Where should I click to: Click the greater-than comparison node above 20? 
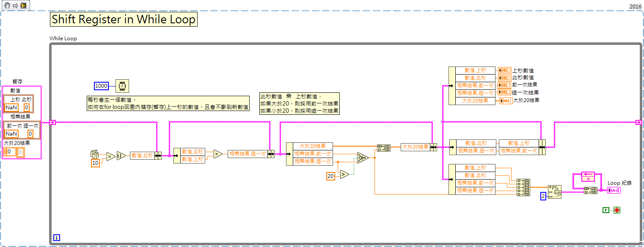(344, 174)
